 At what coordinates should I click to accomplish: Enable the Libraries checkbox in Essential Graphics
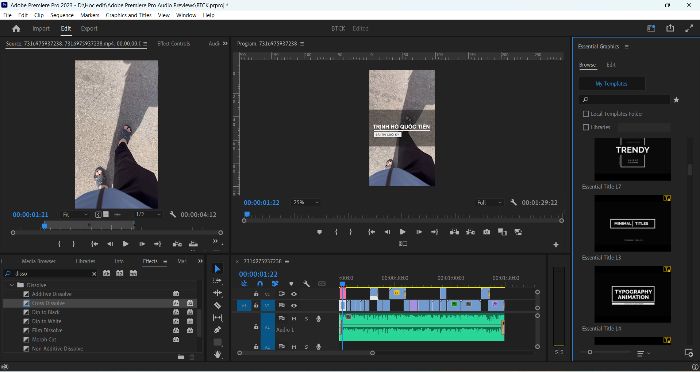586,127
